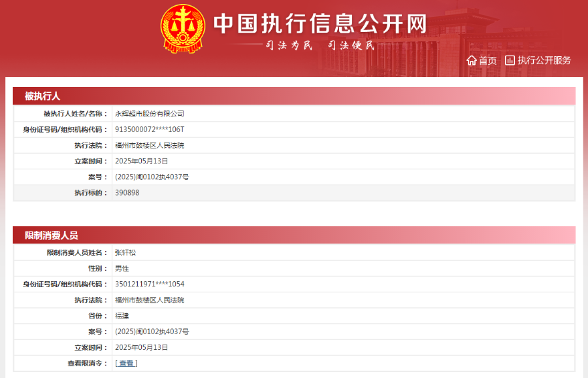This screenshot has height=378, width=588.
Task: Click the 被执行人姓名/名称 label
Action: point(75,114)
